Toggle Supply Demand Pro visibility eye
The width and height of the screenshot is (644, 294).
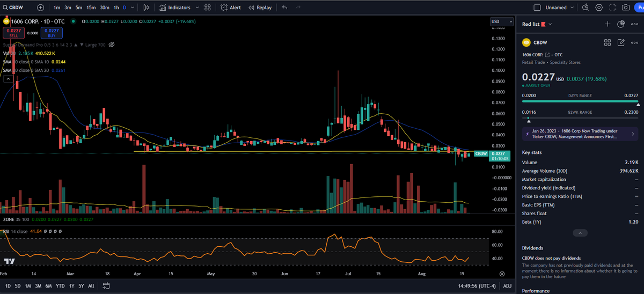(112, 45)
